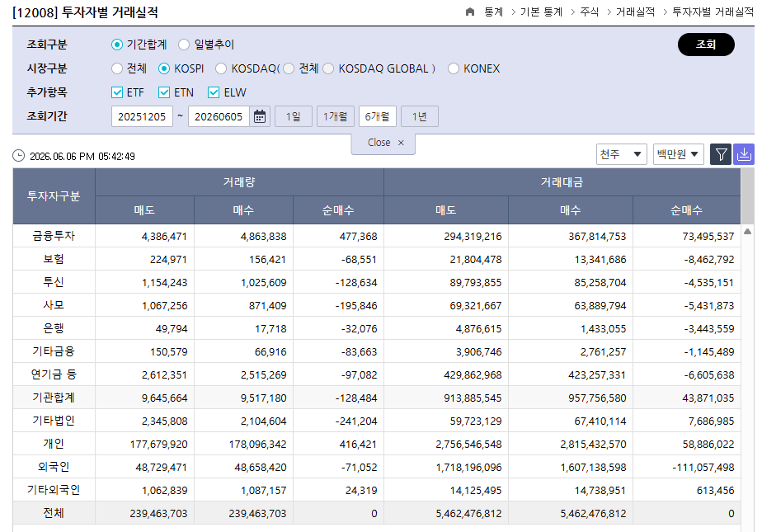Image resolution: width=762 pixels, height=532 pixels.
Task: Select the 기타법인 row label
Action: click(54, 421)
